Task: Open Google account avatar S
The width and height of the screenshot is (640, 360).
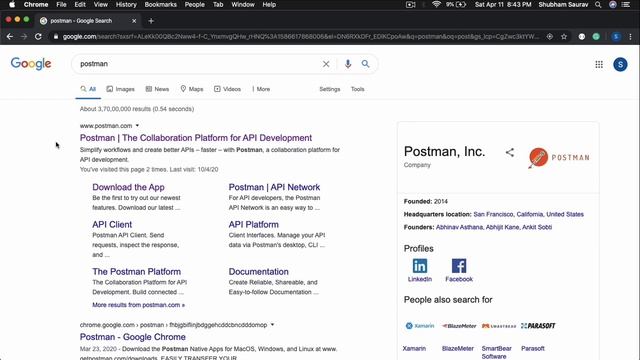Action: click(x=620, y=64)
